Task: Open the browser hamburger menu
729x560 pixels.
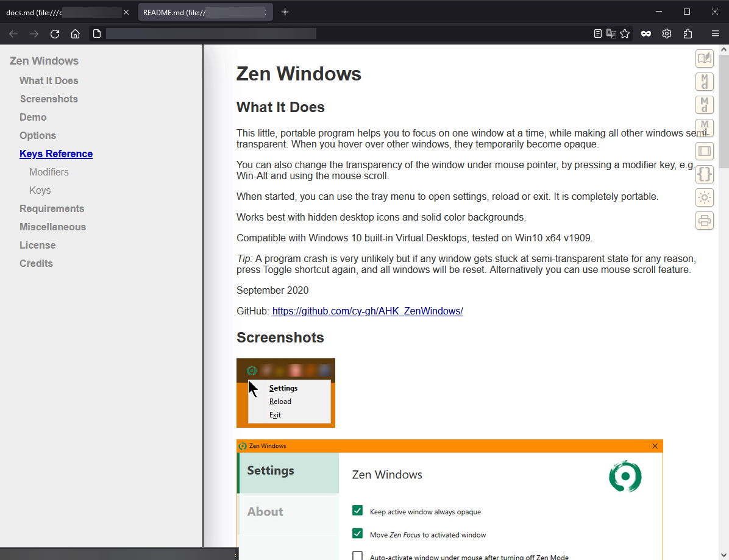Action: (x=716, y=34)
